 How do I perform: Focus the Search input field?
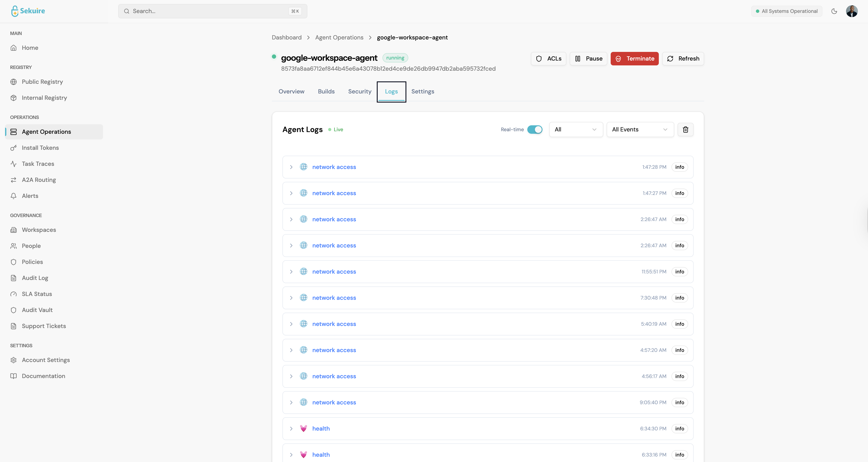coord(209,11)
